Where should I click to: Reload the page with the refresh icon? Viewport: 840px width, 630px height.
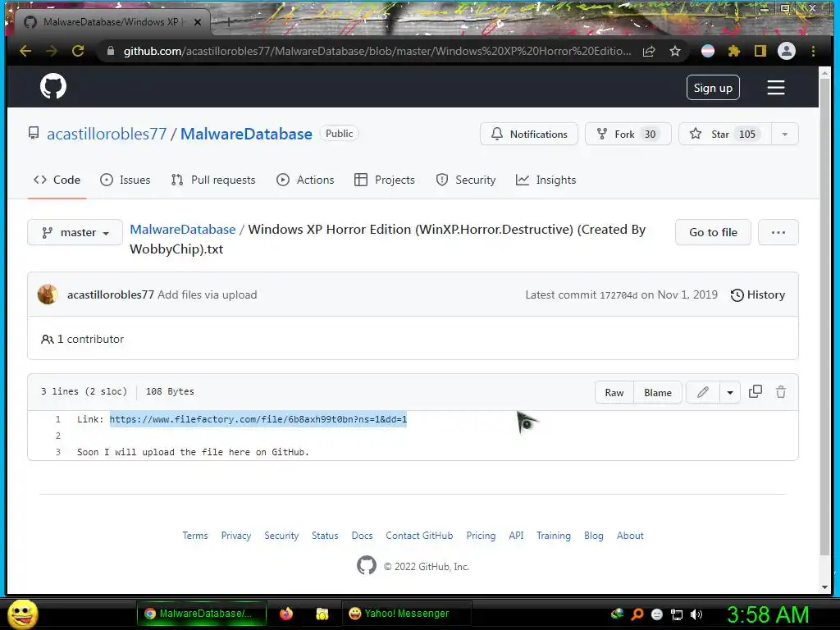coord(78,51)
